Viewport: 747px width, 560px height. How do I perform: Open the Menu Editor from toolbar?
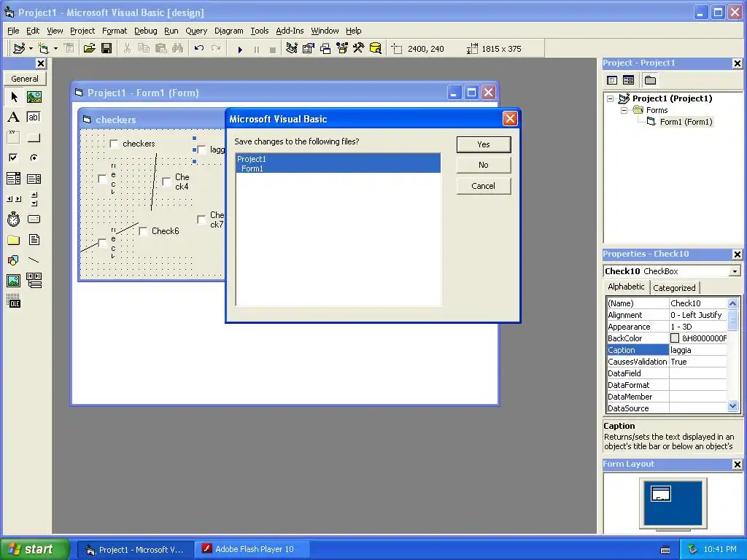pos(69,48)
